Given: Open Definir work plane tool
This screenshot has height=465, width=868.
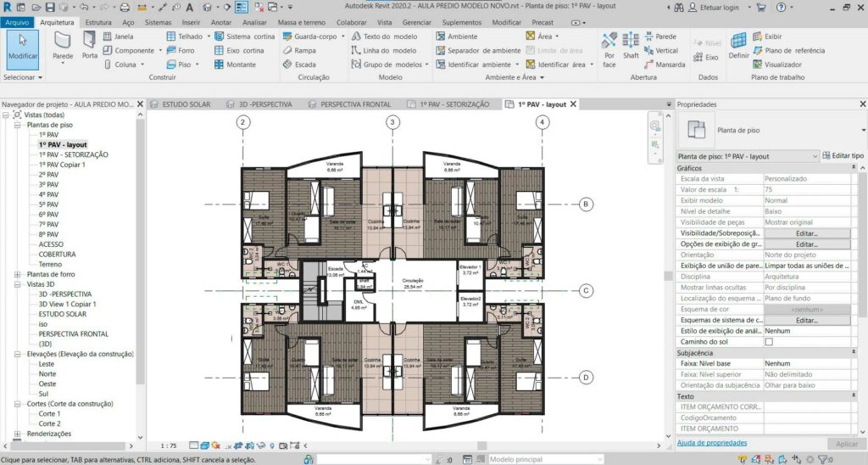Looking at the screenshot, I should (738, 46).
